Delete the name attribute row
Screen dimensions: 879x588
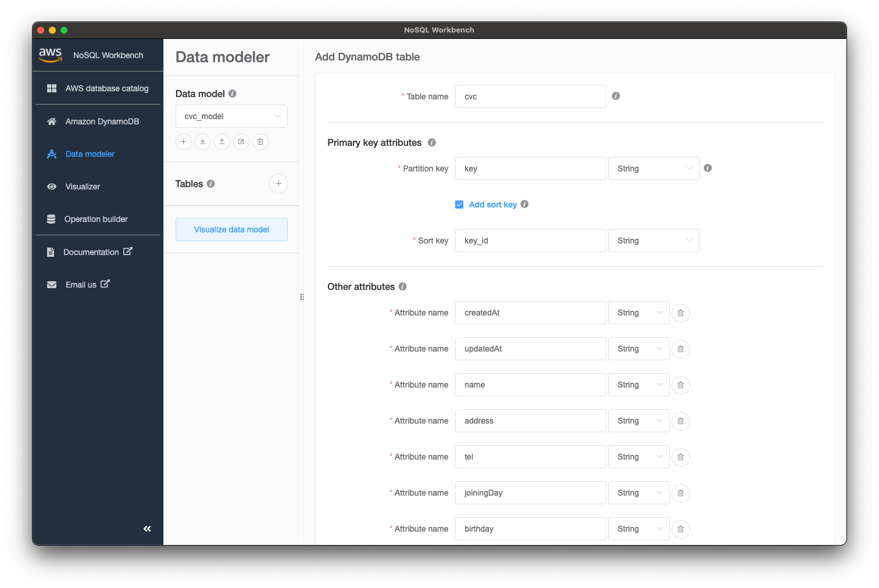pos(681,385)
